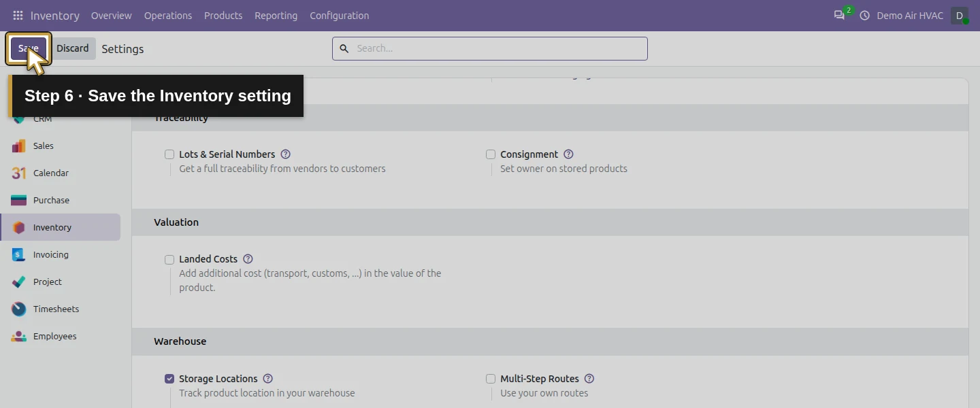Select the Project checkmark icon in sidebar
980x408 pixels.
coord(19,282)
